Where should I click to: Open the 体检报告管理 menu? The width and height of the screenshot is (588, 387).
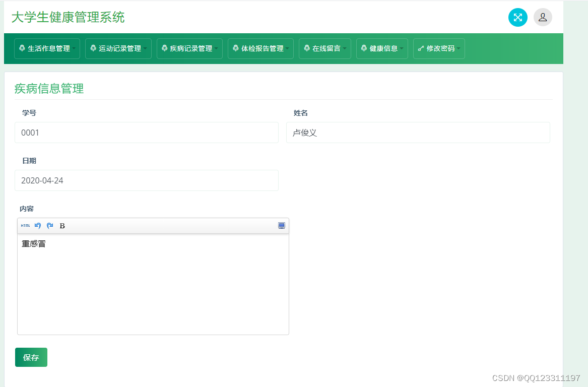[x=260, y=48]
